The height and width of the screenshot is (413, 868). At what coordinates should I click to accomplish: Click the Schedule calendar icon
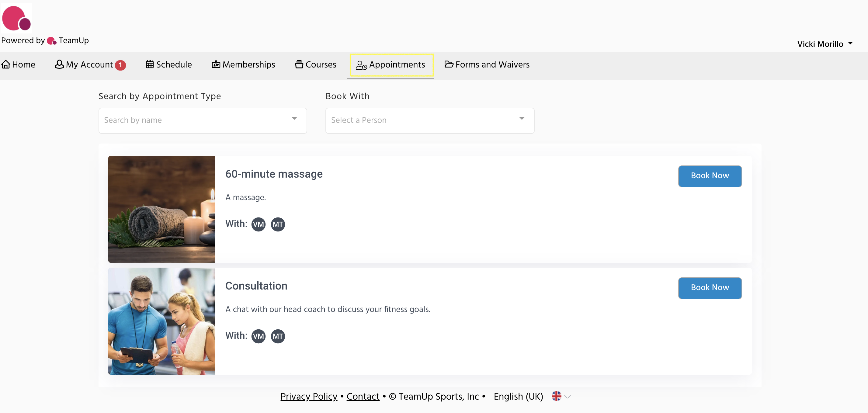point(150,64)
